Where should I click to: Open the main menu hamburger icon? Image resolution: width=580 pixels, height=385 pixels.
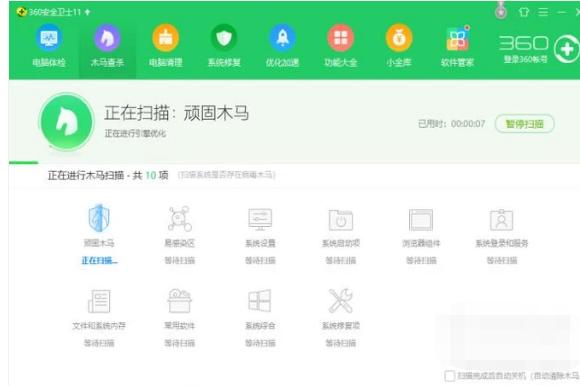tap(543, 12)
